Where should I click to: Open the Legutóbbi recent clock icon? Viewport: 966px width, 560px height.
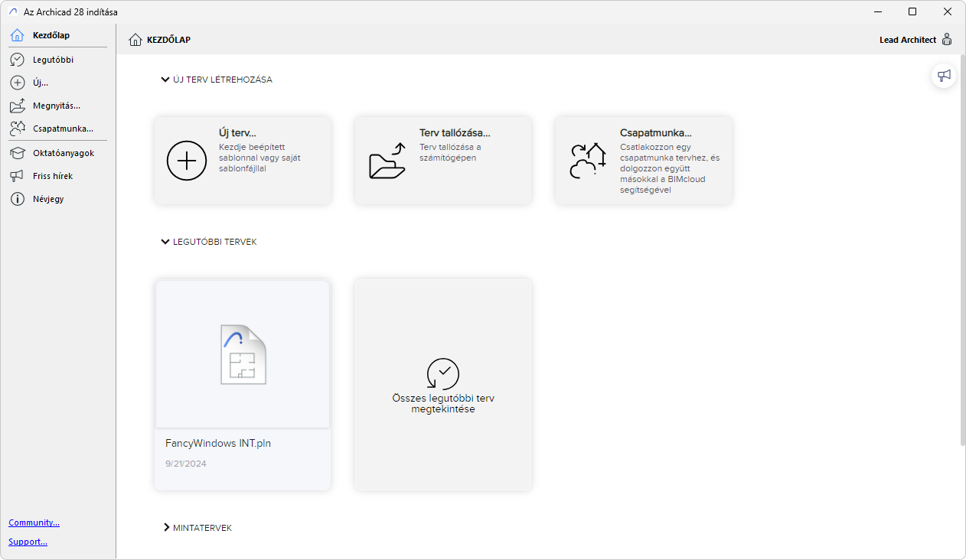click(x=18, y=60)
